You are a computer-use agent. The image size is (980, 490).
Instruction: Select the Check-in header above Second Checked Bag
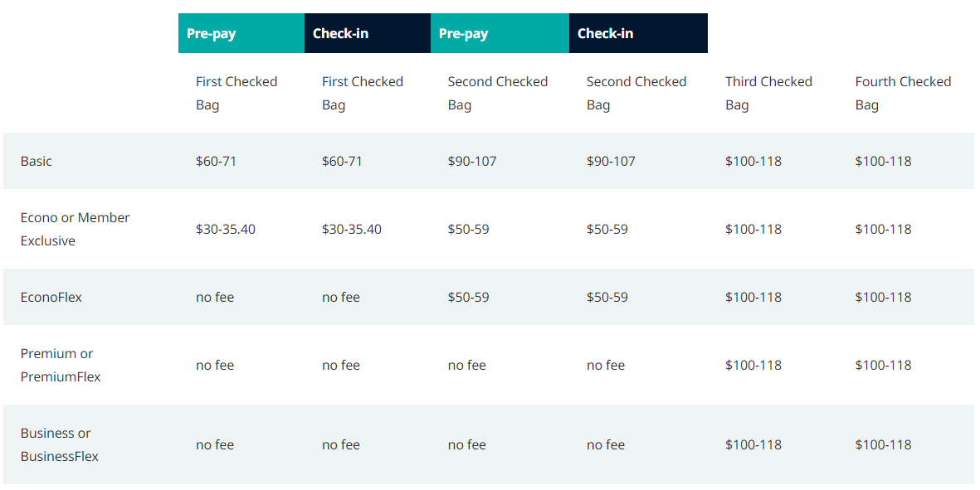click(605, 34)
